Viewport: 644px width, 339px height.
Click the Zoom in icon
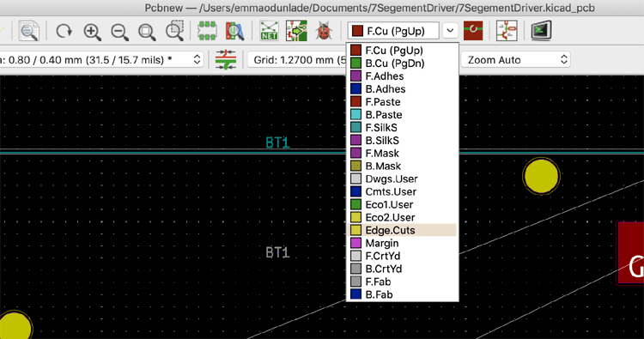click(x=92, y=31)
